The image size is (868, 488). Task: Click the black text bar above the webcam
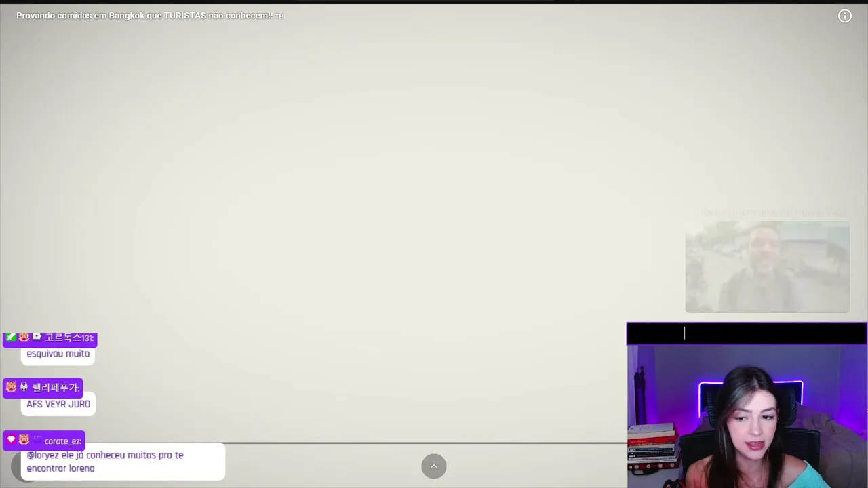pos(747,333)
